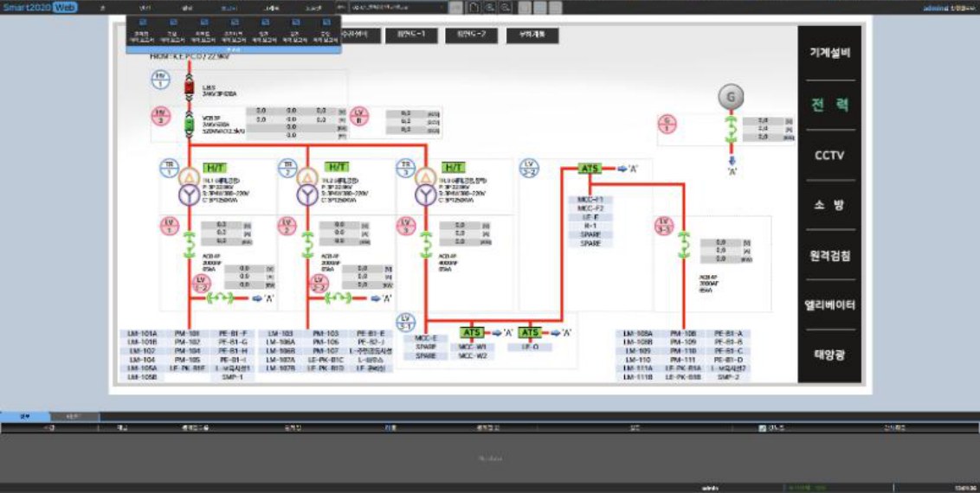The image size is (980, 493).
Task: Select the R-1 load cell
Action: click(590, 226)
